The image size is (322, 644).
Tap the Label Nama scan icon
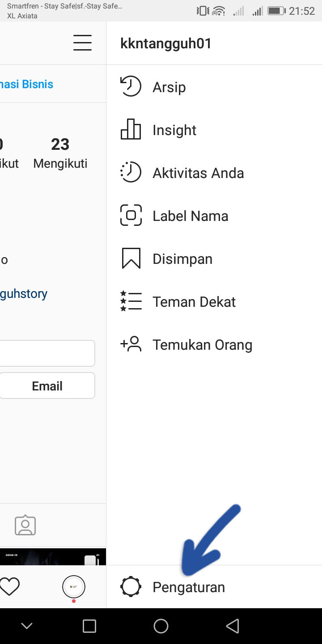pyautogui.click(x=130, y=215)
